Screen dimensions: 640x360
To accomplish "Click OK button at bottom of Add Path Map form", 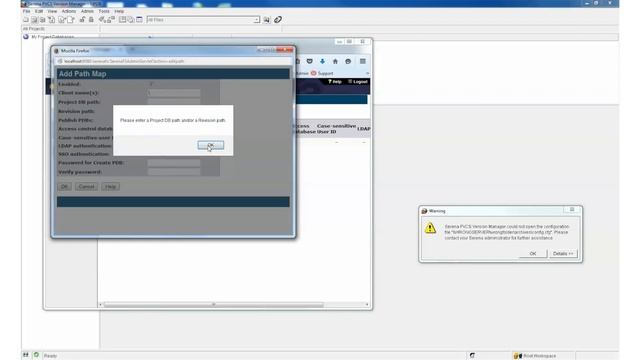I will click(64, 187).
